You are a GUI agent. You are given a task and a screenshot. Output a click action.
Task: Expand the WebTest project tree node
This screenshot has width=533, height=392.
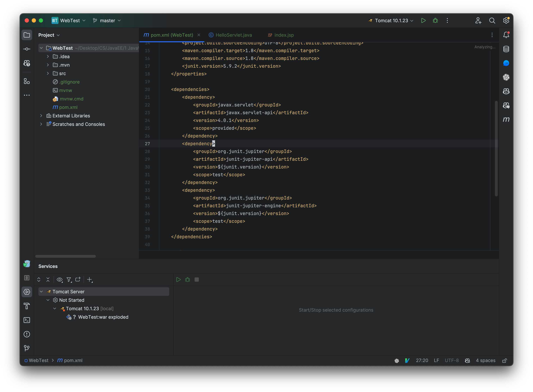tap(40, 48)
